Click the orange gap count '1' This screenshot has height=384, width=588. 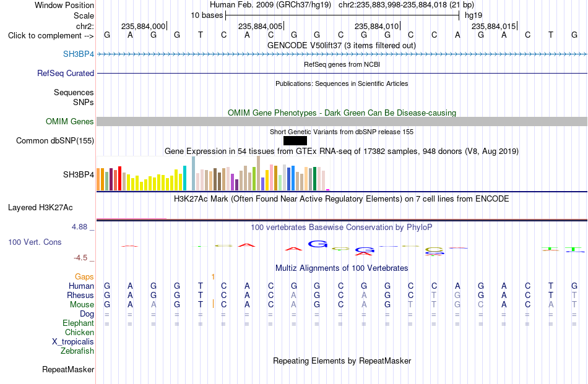coord(213,276)
